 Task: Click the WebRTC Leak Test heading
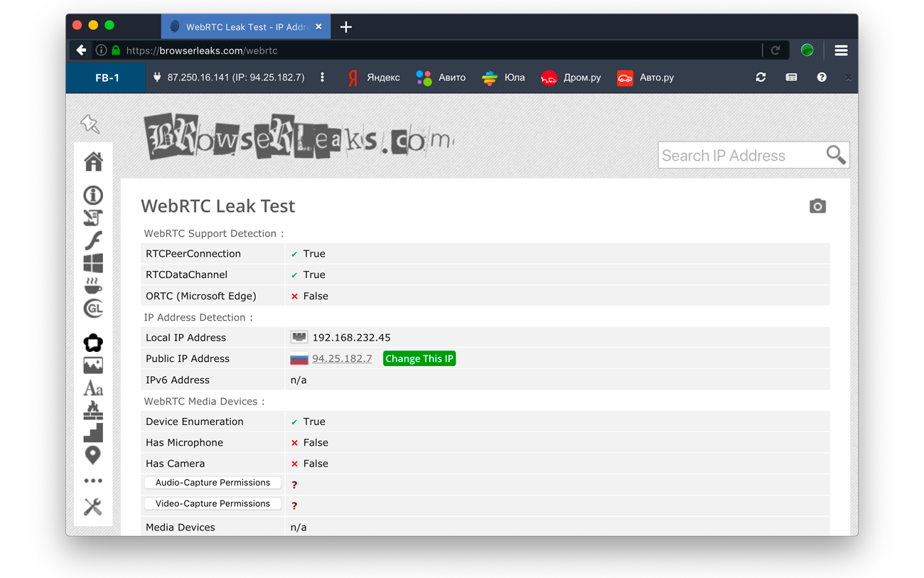217,206
